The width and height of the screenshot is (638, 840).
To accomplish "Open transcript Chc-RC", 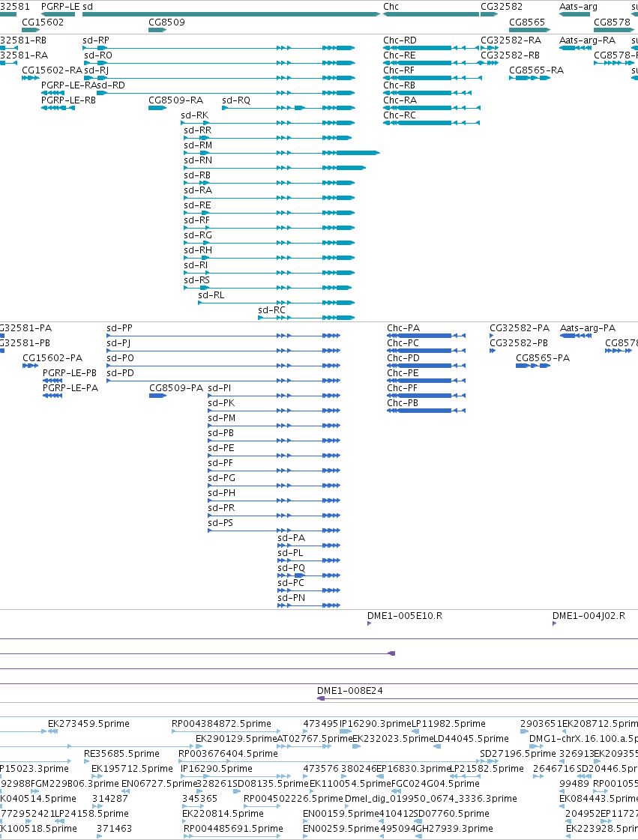I will click(x=400, y=115).
